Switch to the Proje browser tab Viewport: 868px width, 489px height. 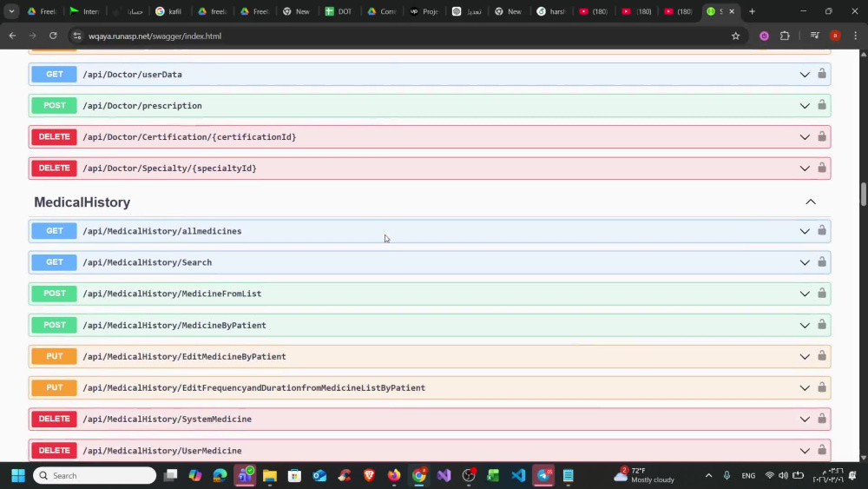[424, 11]
